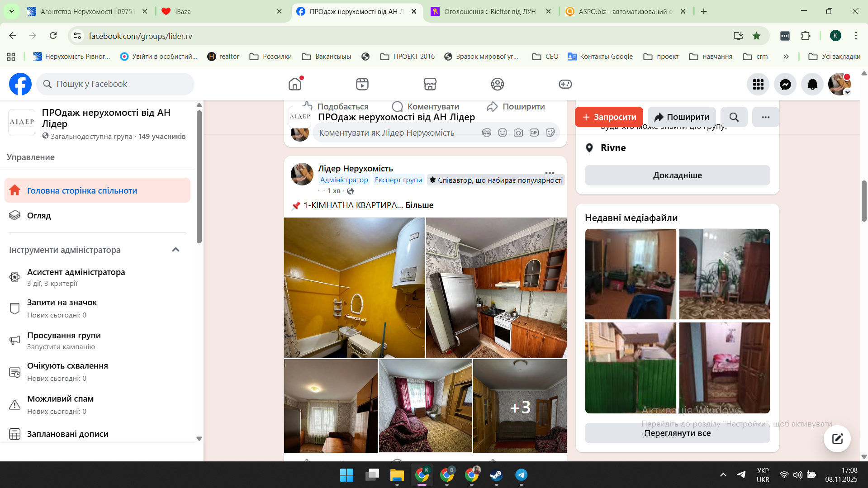Expand post text via the More link
This screenshot has height=488, width=868.
(x=419, y=205)
